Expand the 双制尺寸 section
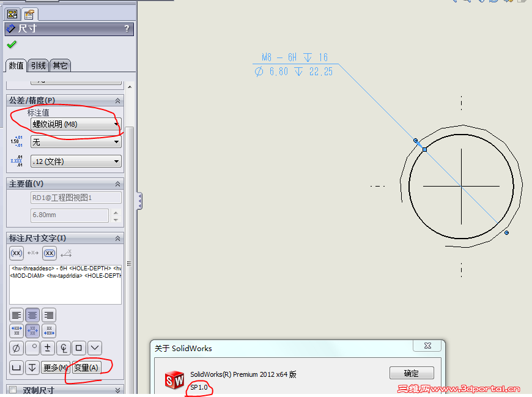The height and width of the screenshot is (397, 532). pyautogui.click(x=117, y=390)
